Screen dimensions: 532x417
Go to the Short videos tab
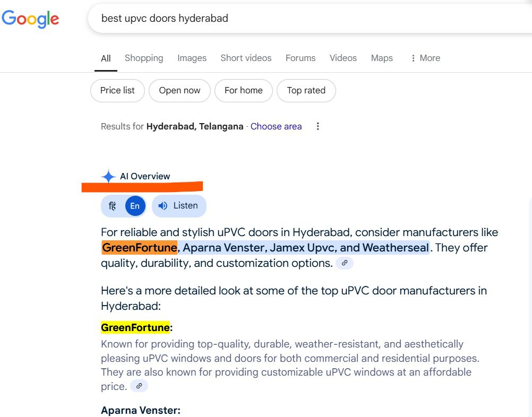246,58
